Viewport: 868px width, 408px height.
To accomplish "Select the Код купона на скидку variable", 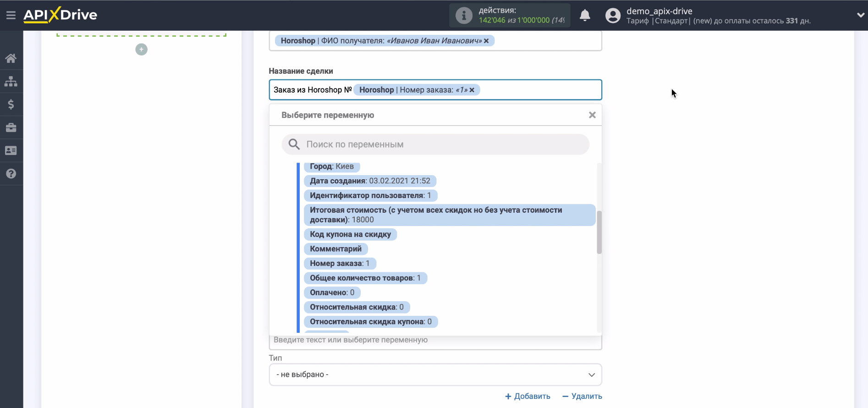I will coord(350,234).
